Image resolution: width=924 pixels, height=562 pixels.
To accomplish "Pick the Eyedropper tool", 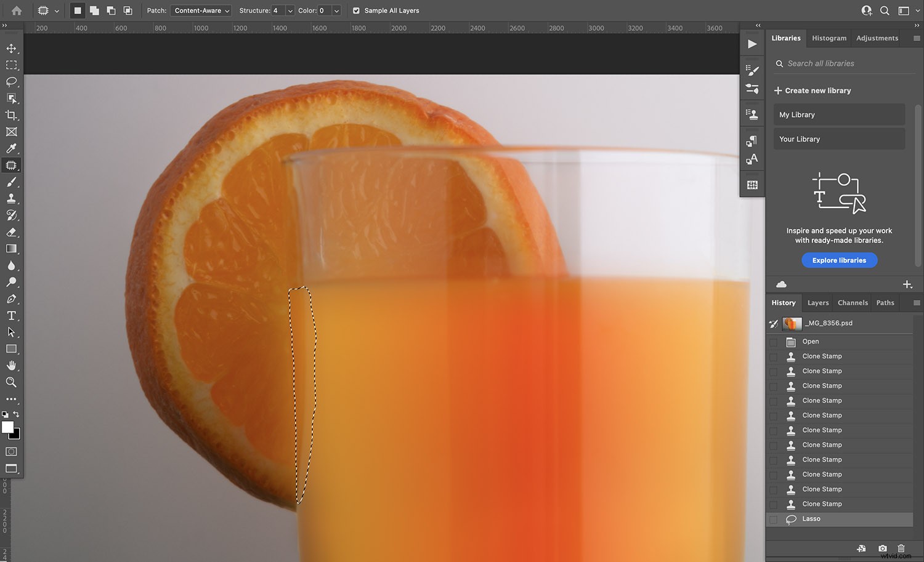I will 11,148.
